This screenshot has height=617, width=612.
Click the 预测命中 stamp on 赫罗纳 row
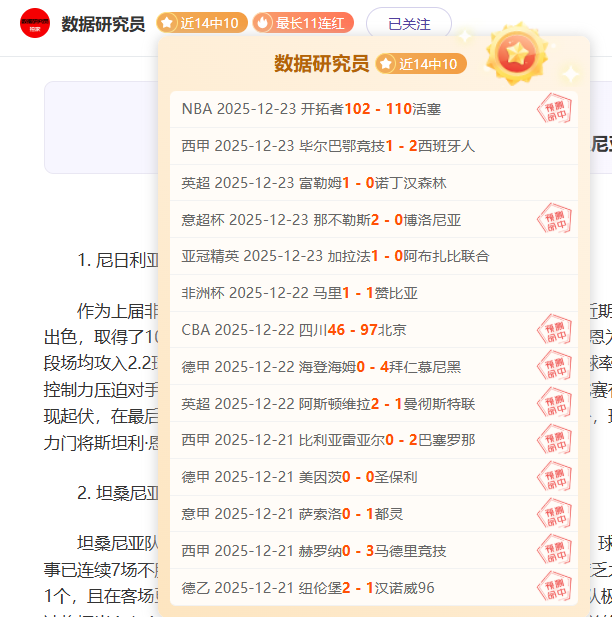(x=554, y=550)
